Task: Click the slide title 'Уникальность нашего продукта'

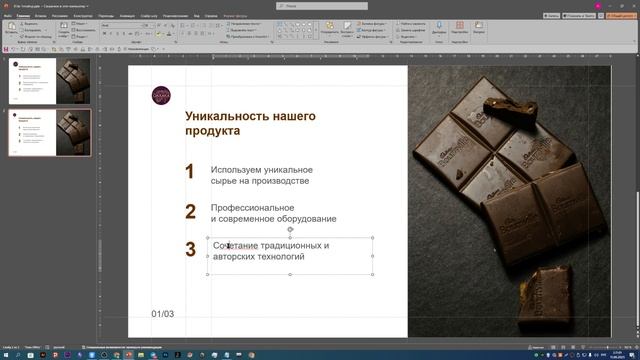Action: tap(250, 123)
